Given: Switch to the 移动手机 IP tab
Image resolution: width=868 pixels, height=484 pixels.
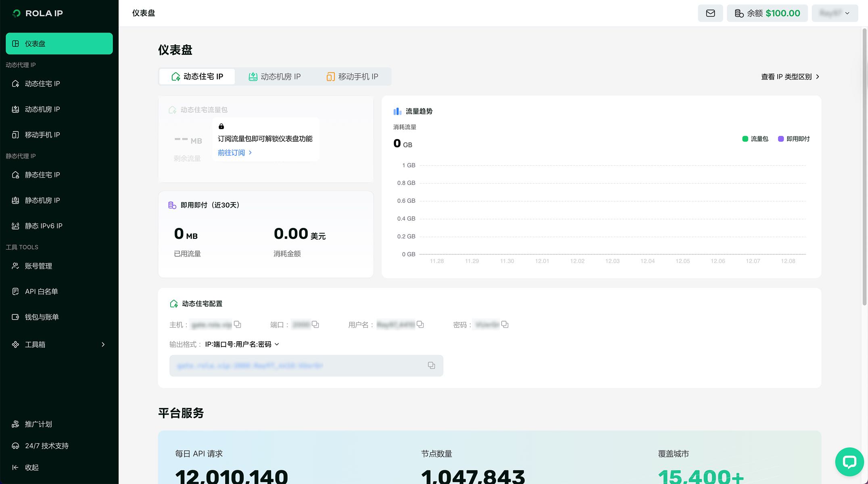Looking at the screenshot, I should [352, 77].
